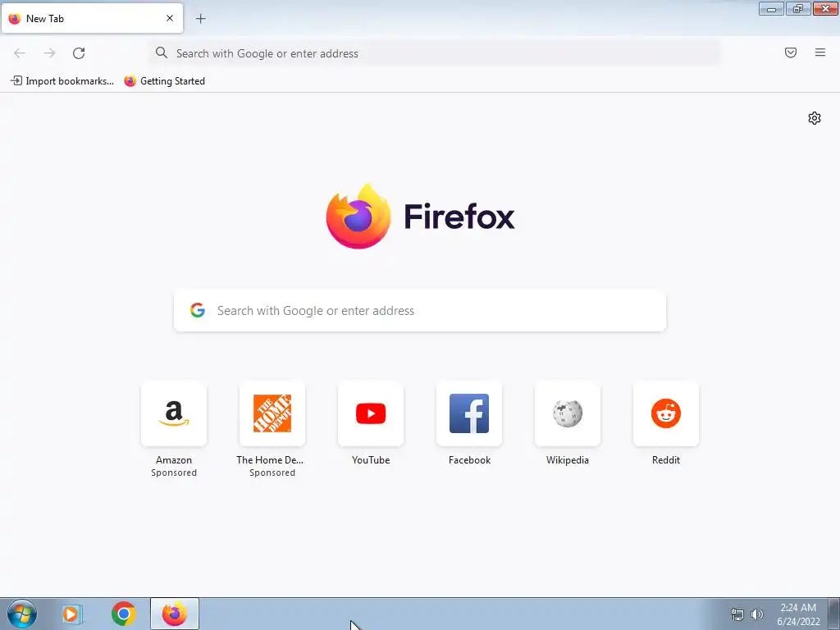Click the Amazon label text

(174, 460)
